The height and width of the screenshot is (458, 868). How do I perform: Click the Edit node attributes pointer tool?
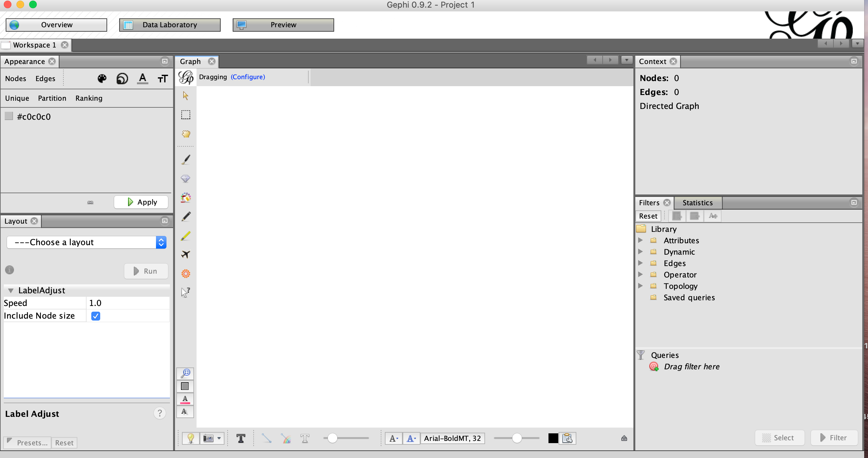186,292
